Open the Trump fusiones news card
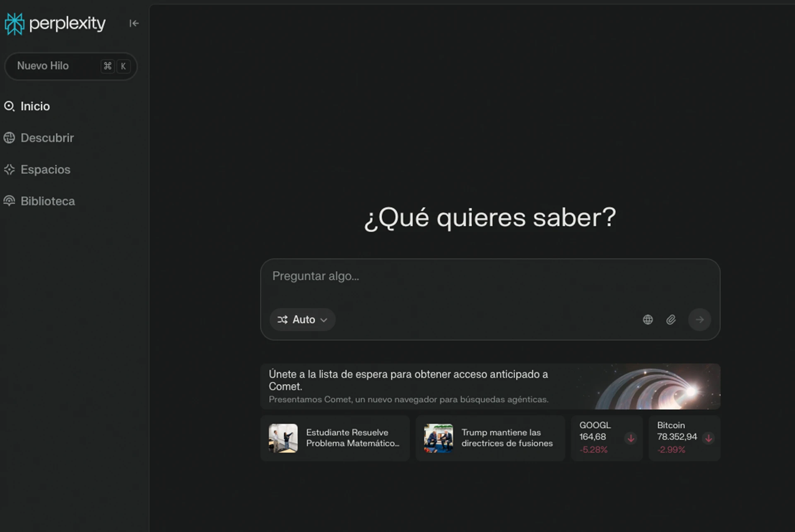The image size is (795, 532). point(490,438)
